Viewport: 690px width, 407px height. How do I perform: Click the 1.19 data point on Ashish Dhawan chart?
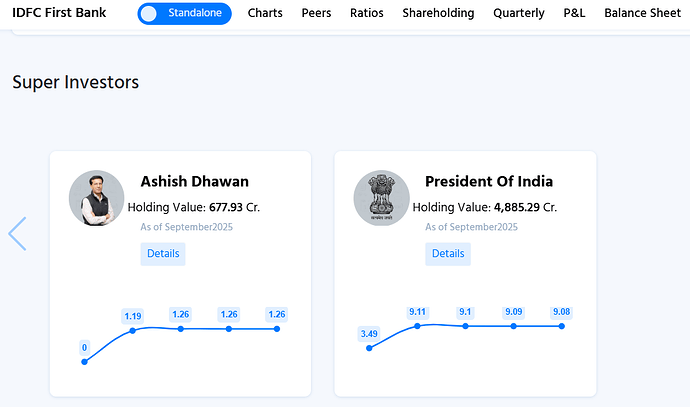pos(133,330)
